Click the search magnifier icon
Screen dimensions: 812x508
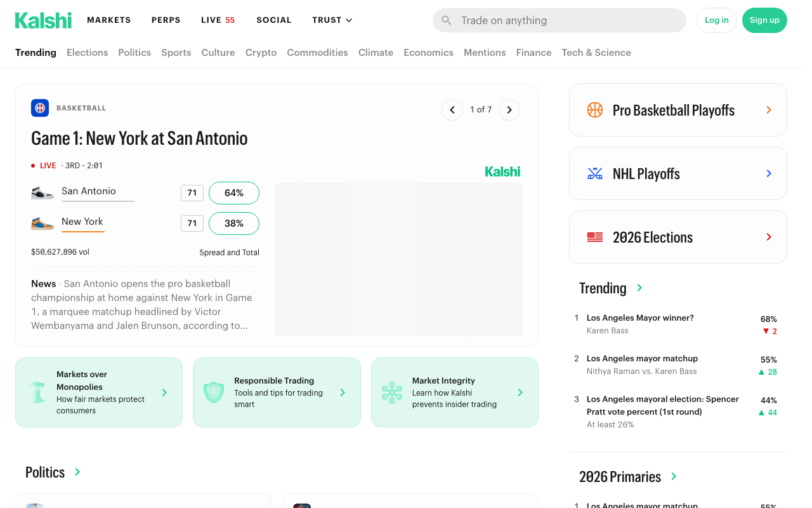(x=447, y=20)
